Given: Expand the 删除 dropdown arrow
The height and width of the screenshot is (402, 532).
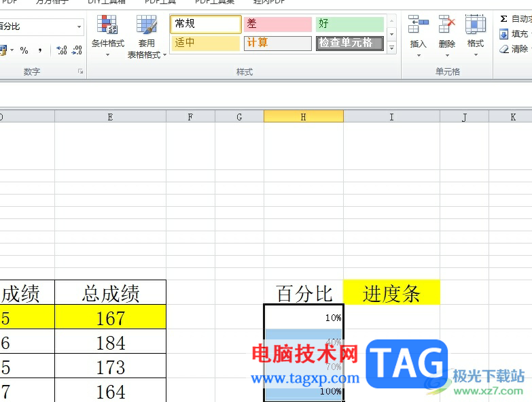Looking at the screenshot, I should click(x=447, y=55).
